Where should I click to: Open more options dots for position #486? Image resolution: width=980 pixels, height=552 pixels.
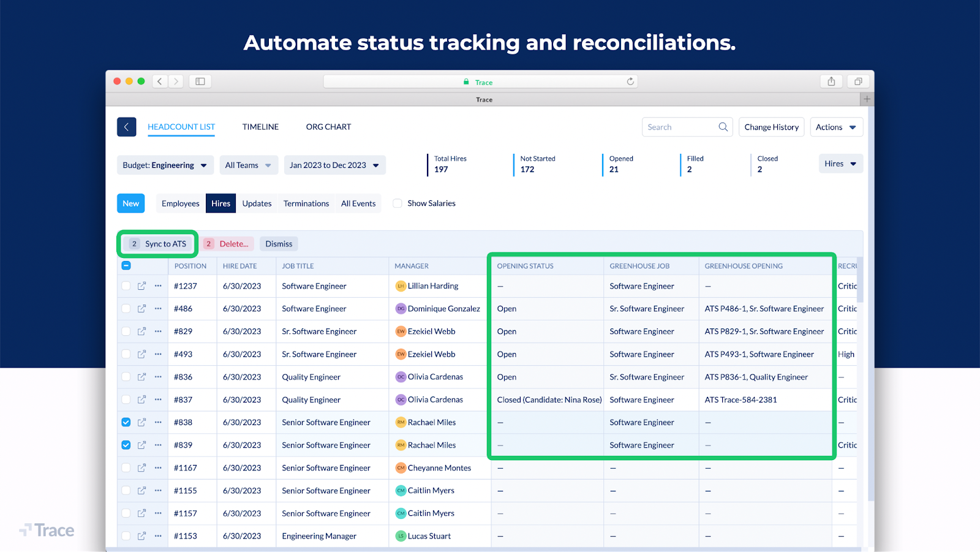pos(158,309)
